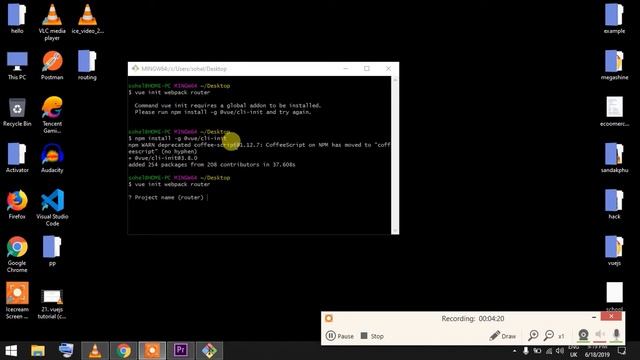
Task: Click the Git Bash title bar icon
Action: click(135, 68)
